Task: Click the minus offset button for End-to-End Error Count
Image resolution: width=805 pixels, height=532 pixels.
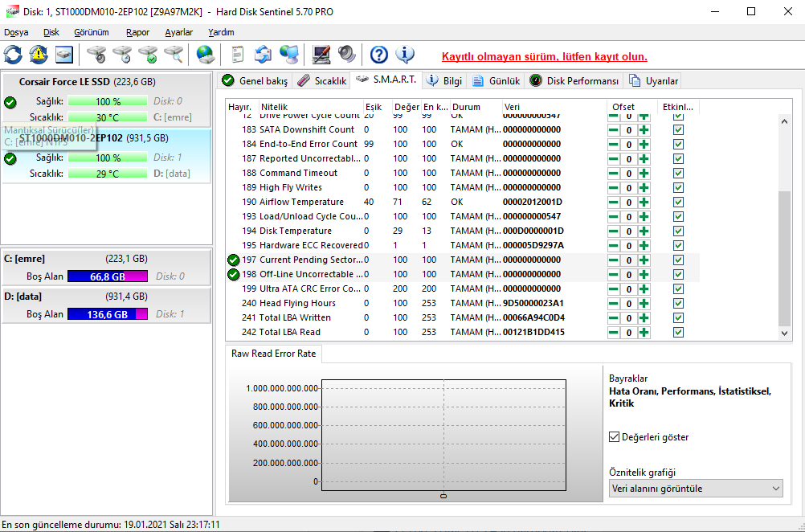Action: pos(614,145)
